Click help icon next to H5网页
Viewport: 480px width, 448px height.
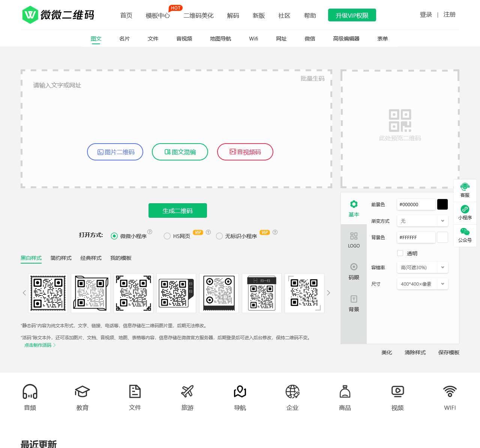click(x=208, y=232)
